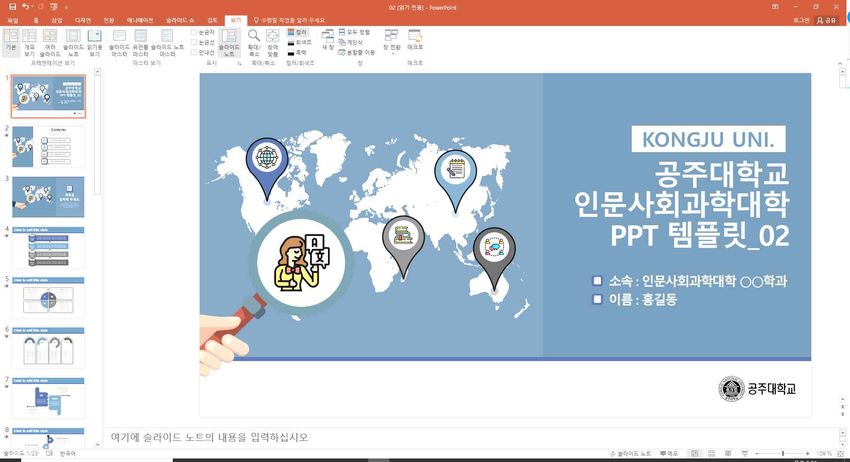Open Customize Quick Access Toolbar dropdown

point(66,8)
